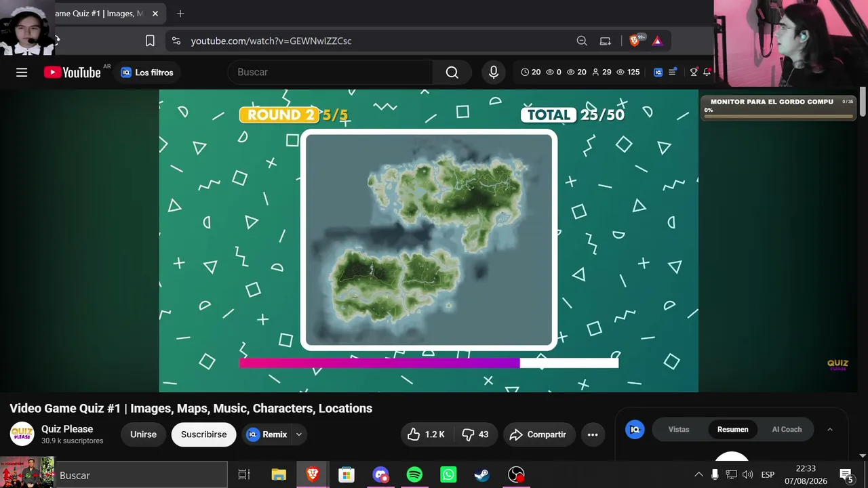Open the vidIQ logo in stats bar
The image size is (868, 488).
[x=658, y=72]
